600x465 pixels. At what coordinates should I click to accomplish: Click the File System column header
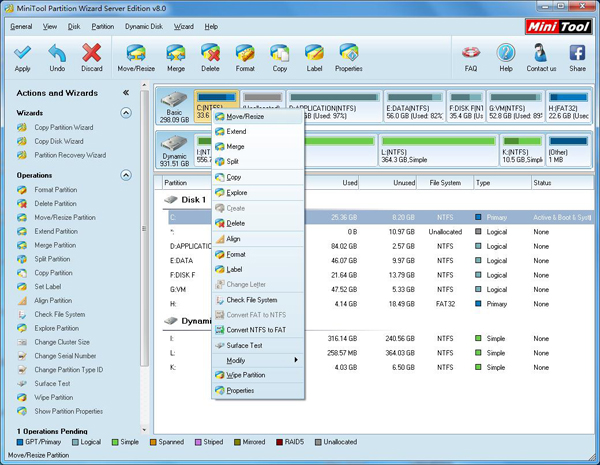point(445,183)
